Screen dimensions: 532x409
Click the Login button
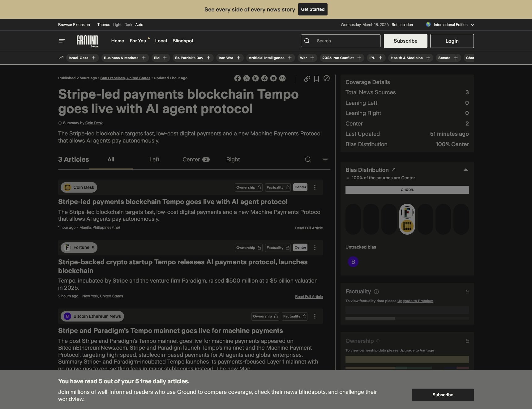pyautogui.click(x=452, y=41)
